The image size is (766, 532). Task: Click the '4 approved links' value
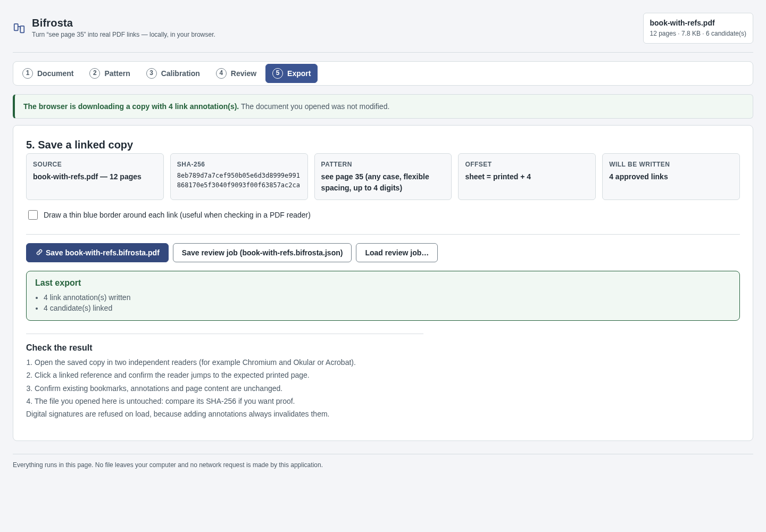pos(638,177)
